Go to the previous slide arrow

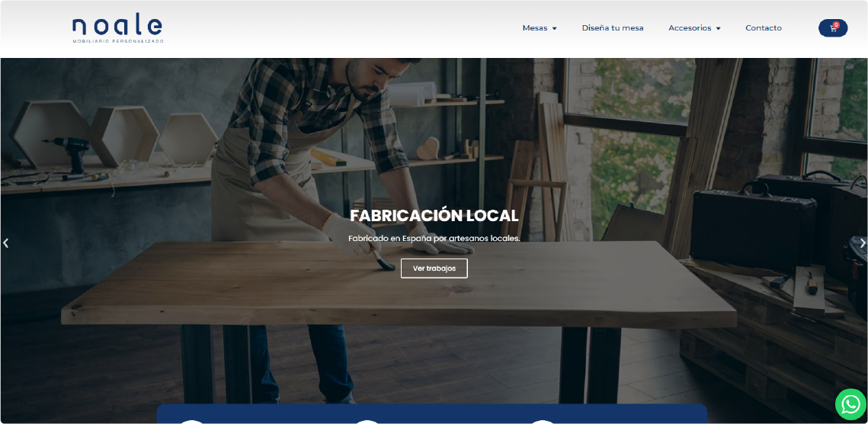coord(6,243)
